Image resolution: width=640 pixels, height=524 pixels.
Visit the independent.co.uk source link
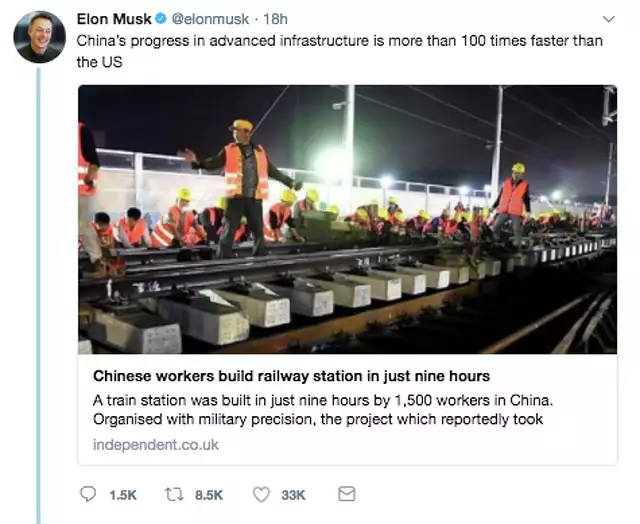(155, 444)
